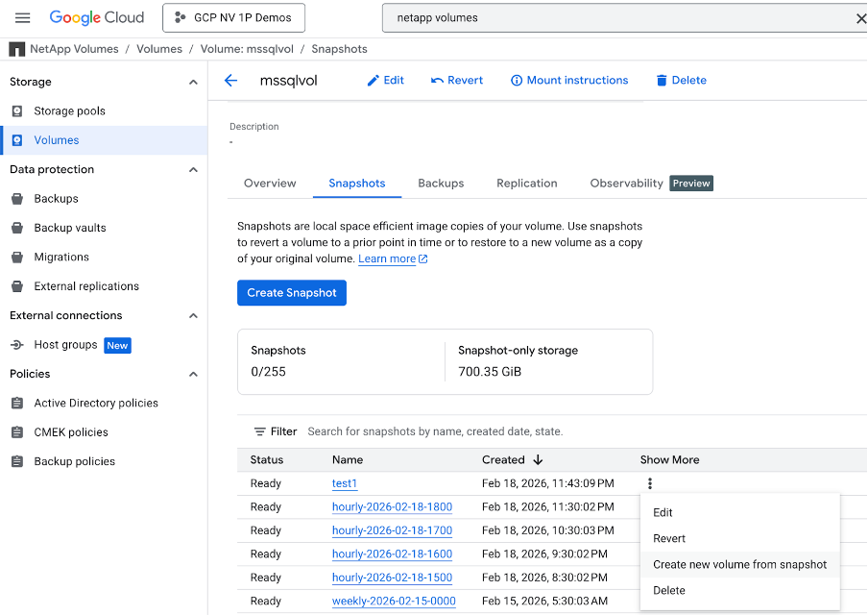Open the test1 snapshot link
The image size is (868, 615).
[345, 483]
